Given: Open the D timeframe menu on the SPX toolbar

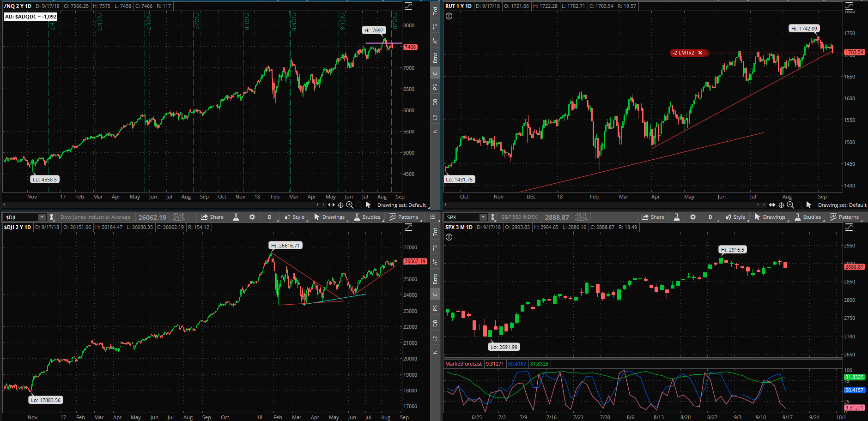Looking at the screenshot, I should click(710, 217).
